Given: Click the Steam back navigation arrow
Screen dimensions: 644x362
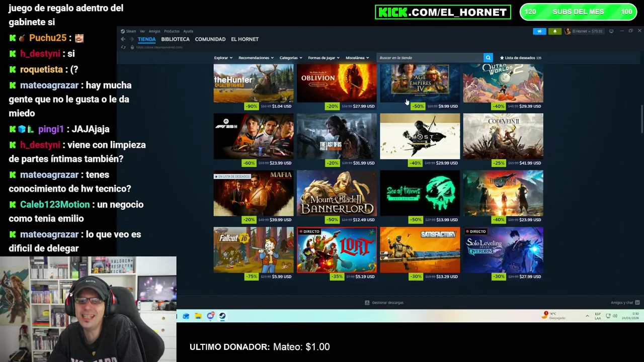Looking at the screenshot, I should pyautogui.click(x=123, y=39).
